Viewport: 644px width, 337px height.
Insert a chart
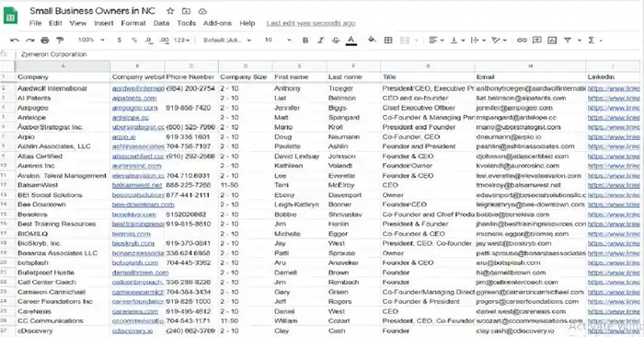click(552, 41)
